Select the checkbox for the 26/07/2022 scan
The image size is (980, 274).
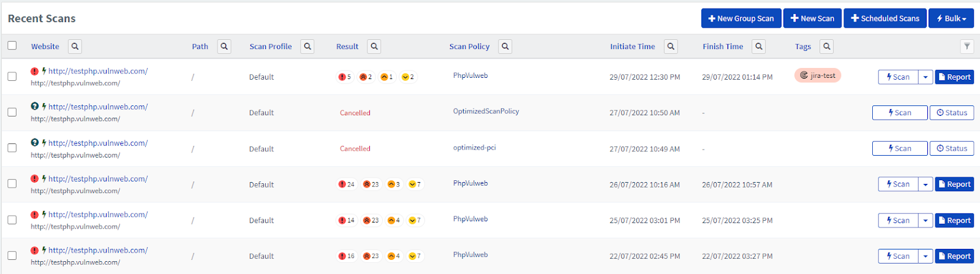12,184
